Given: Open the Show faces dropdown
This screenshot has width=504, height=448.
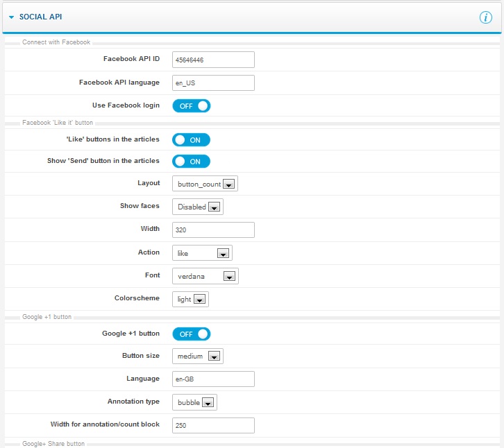Looking at the screenshot, I should coord(198,207).
